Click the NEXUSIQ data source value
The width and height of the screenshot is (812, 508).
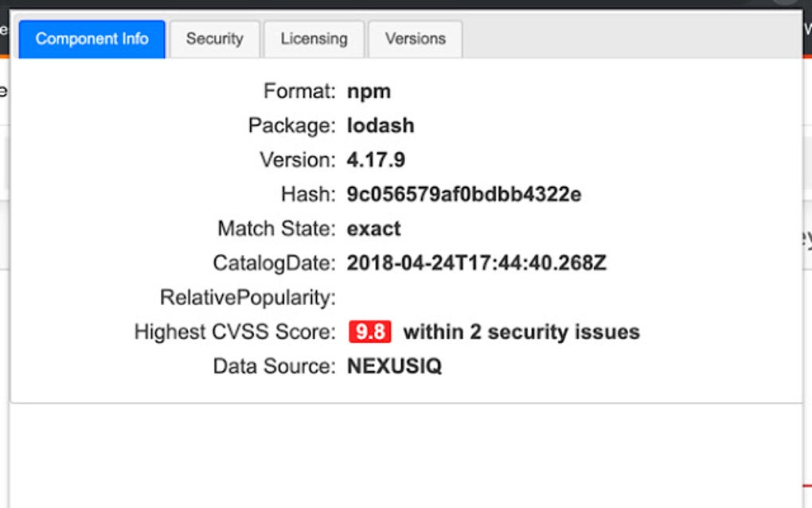[396, 365]
